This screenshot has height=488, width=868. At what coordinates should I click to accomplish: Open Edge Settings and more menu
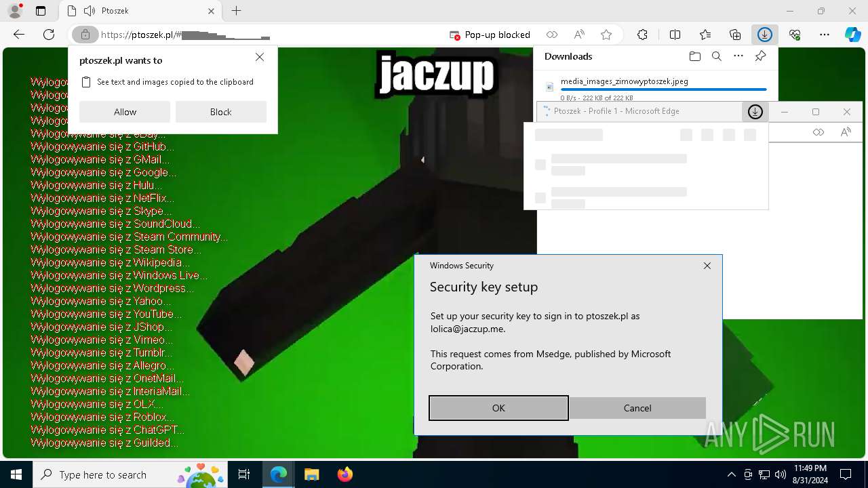pos(825,35)
